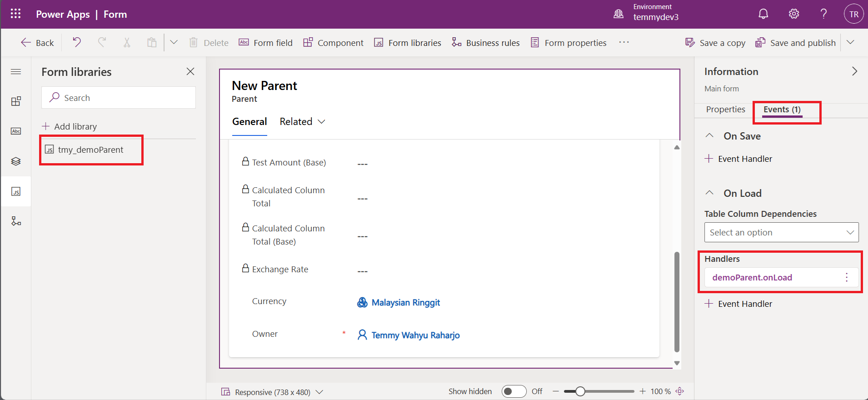This screenshot has height=400, width=868.
Task: Open the paste options dropdown arrow
Action: click(x=174, y=42)
